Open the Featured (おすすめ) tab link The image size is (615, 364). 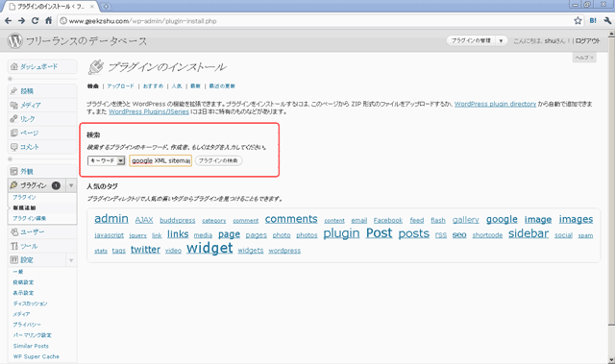(x=153, y=85)
